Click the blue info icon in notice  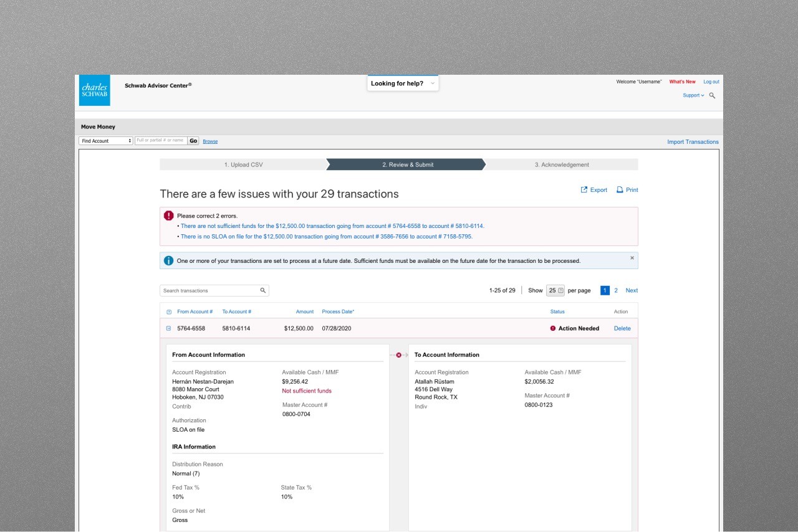point(168,260)
